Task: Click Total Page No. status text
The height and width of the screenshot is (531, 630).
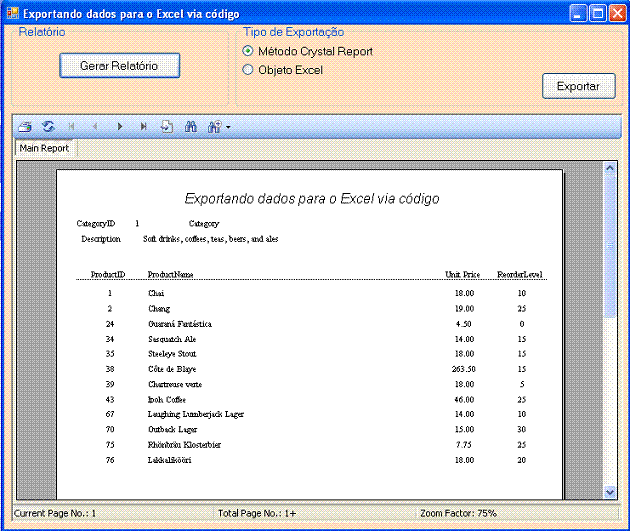Action: (257, 513)
